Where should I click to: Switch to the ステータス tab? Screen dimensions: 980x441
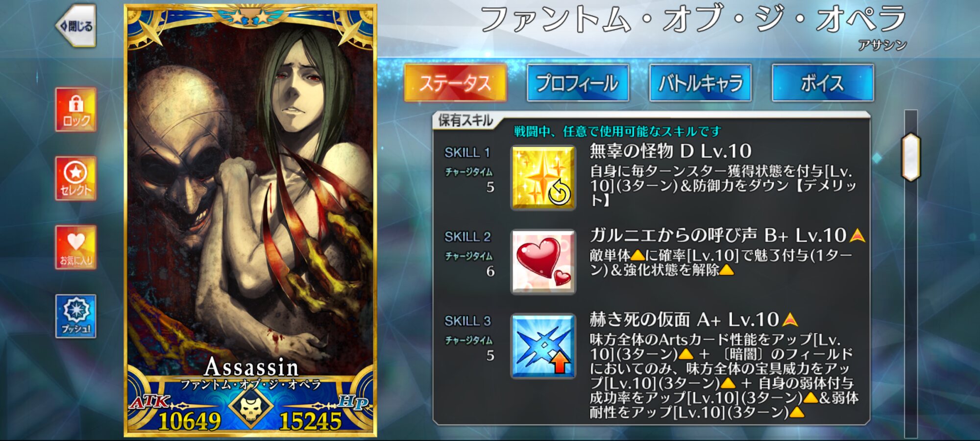click(x=455, y=83)
